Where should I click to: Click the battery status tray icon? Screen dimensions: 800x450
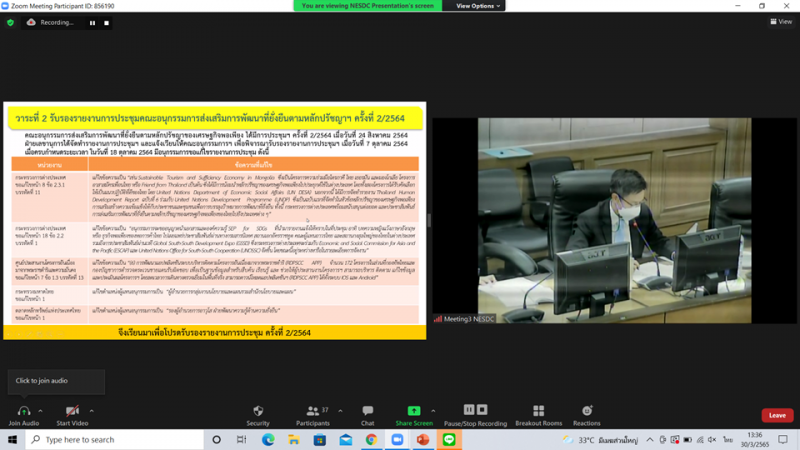(687, 439)
